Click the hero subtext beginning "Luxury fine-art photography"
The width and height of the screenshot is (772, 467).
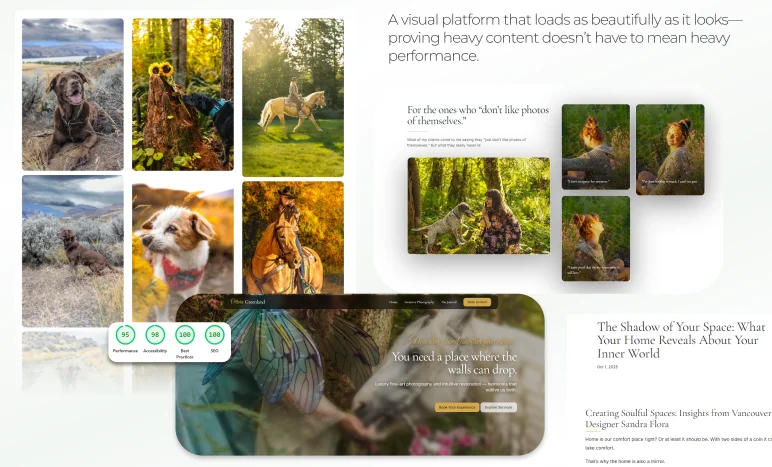(x=446, y=387)
